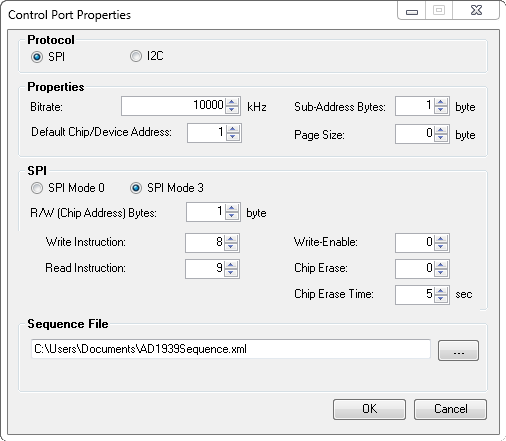Confirm settings with OK button
Screen dimensions: 506x441
pos(369,409)
